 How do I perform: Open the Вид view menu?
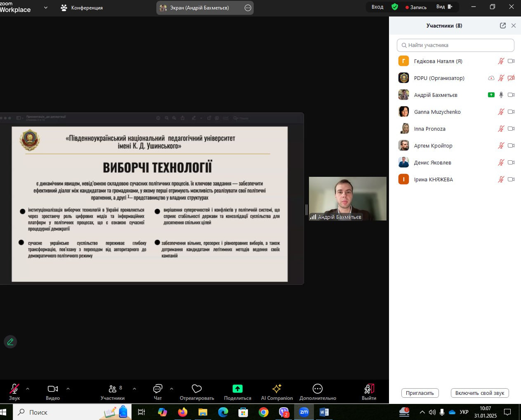(444, 7)
